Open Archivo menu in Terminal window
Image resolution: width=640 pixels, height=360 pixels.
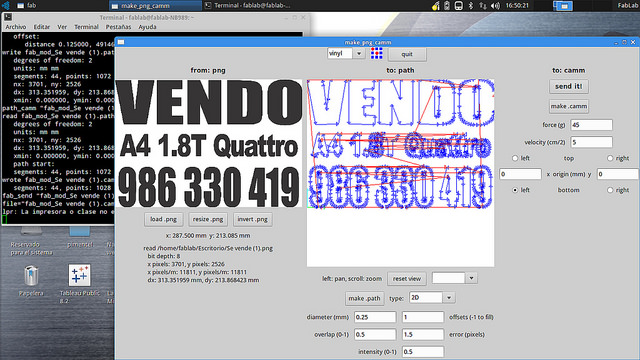click(16, 27)
